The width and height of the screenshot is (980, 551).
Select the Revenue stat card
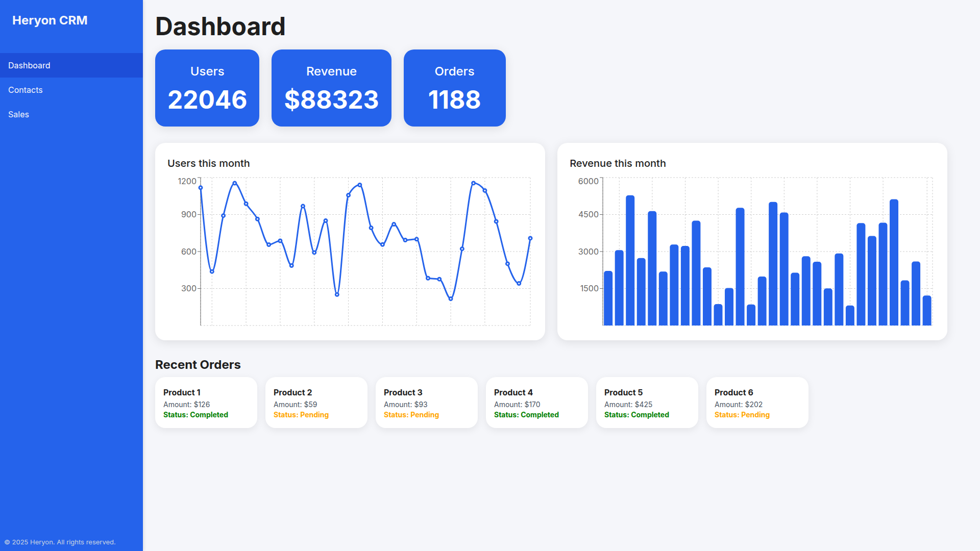coord(331,88)
